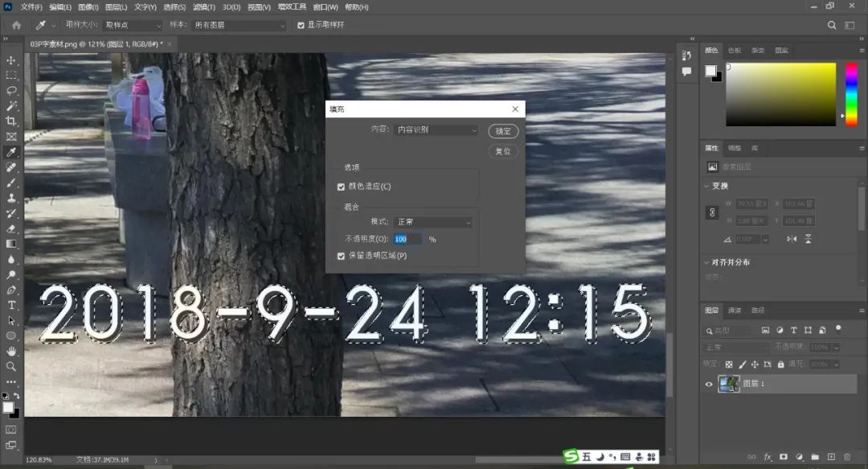Toggle the 颜色适应(C) checkbox
The width and height of the screenshot is (868, 469).
tap(342, 187)
